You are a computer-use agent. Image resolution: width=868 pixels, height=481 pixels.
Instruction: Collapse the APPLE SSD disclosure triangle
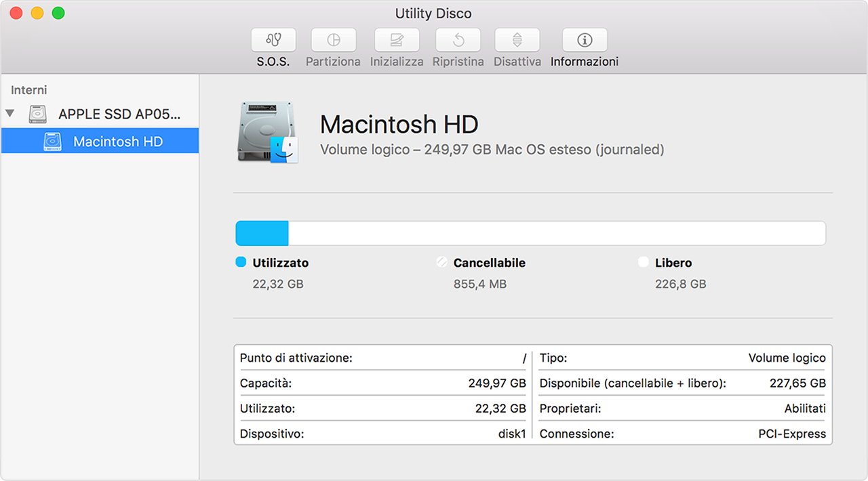pos(9,114)
